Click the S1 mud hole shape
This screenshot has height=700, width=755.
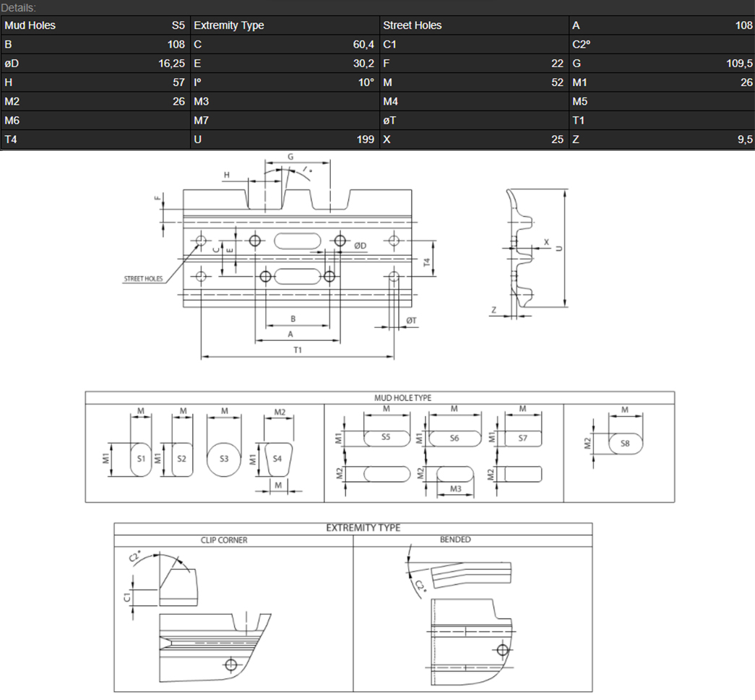[141, 459]
